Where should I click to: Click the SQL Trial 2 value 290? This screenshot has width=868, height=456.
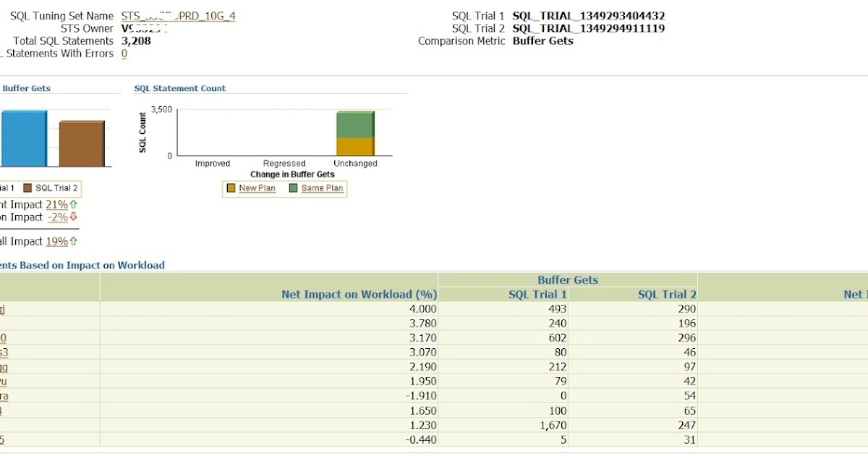click(686, 309)
